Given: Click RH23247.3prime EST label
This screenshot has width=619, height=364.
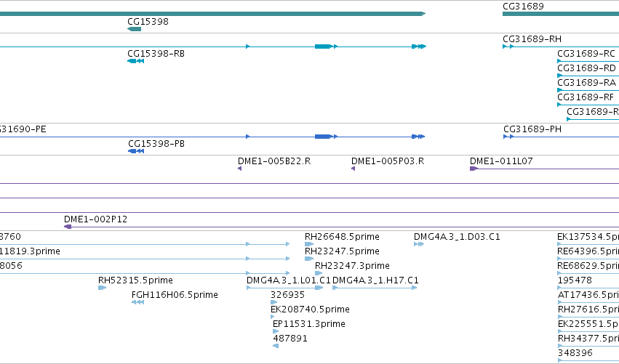Looking at the screenshot, I should point(352,266).
